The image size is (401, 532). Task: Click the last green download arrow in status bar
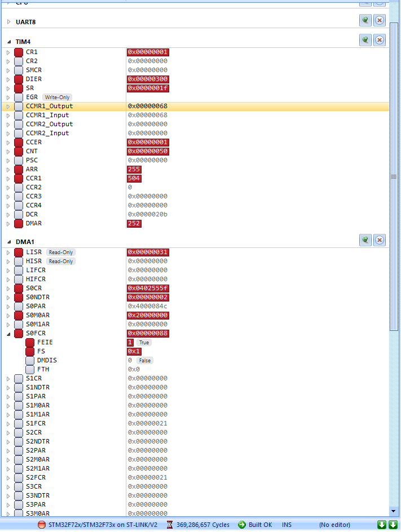pos(393,525)
